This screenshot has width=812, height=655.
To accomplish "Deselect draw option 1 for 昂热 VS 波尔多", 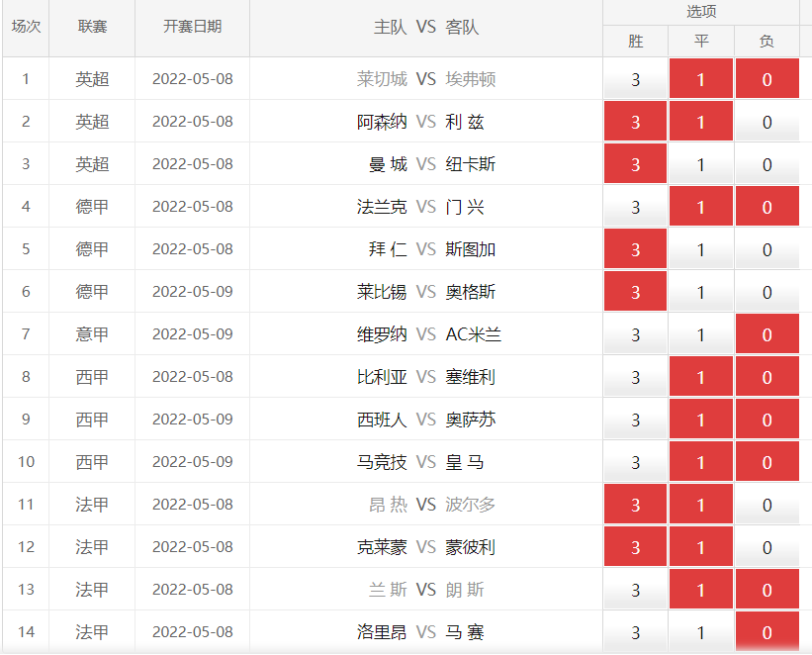I will (701, 504).
